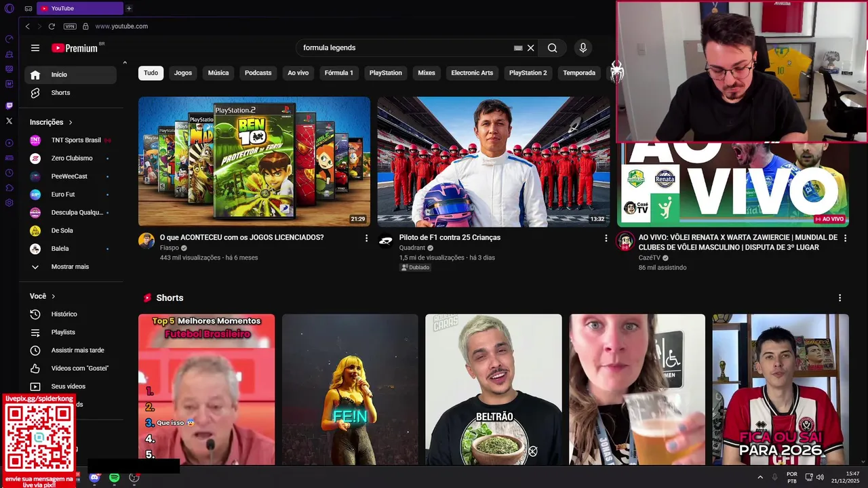Click the Opera logo menu button
Screen dimensions: 868x488
point(9,8)
